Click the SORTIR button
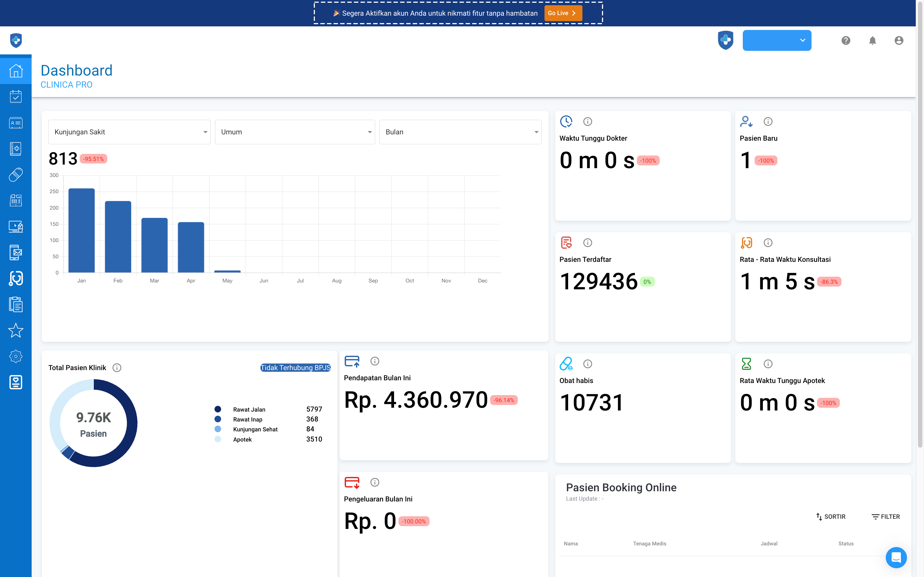Viewport: 924px width, 577px height. click(x=831, y=517)
